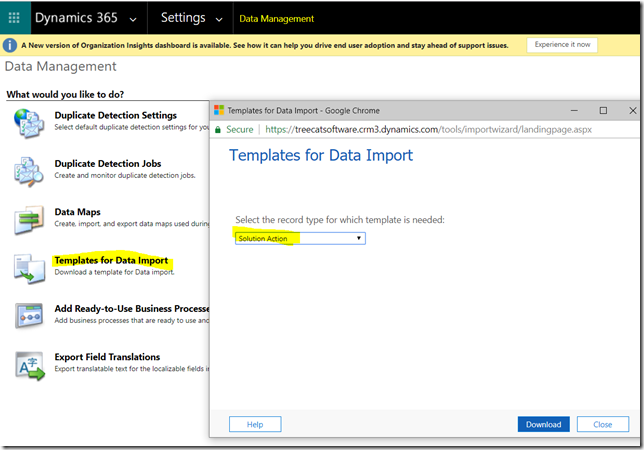Open the app launcher waffle icon
Viewport: 644px width, 450px height.
pyautogui.click(x=14, y=18)
